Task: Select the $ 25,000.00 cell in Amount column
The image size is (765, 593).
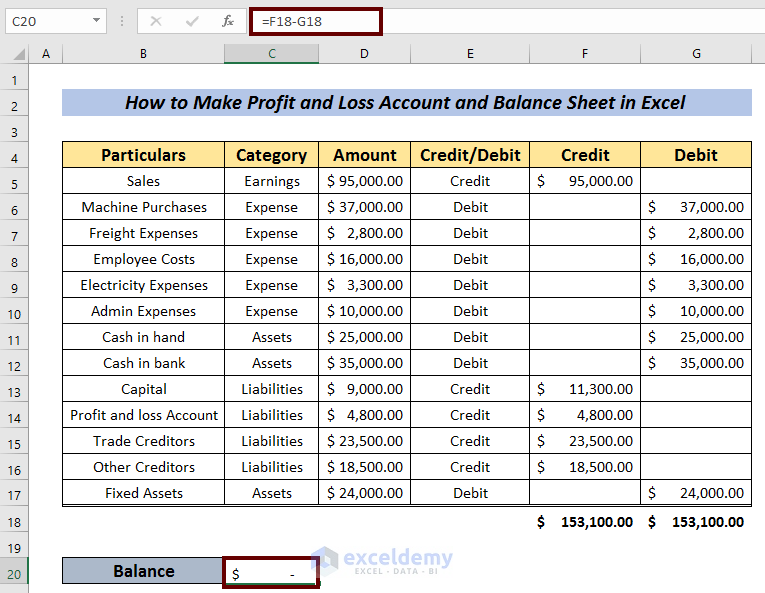Action: pos(364,337)
